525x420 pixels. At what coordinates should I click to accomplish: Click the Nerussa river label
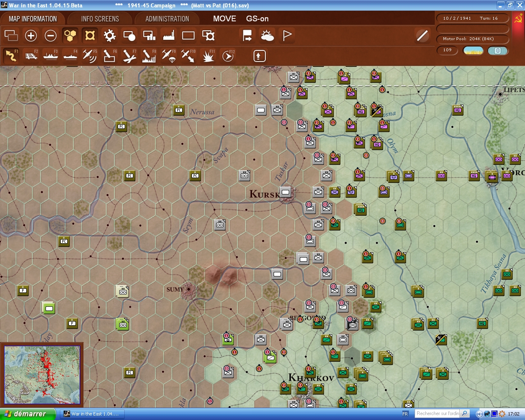(x=202, y=112)
